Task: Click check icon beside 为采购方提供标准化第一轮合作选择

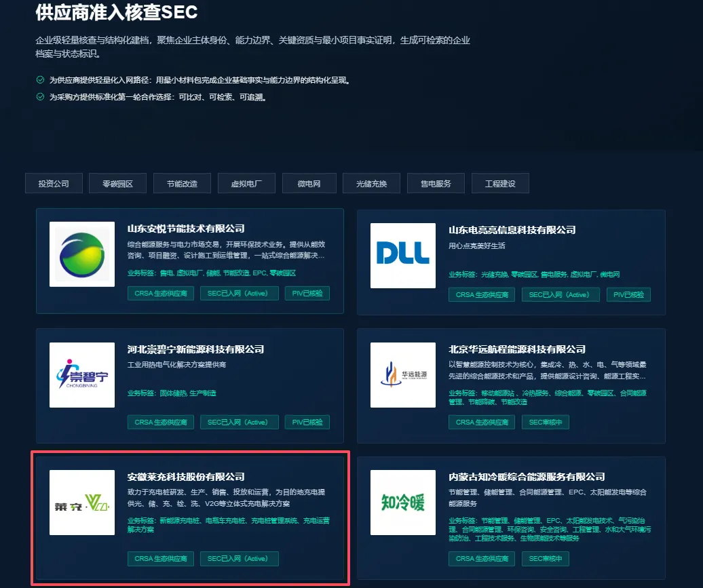Action: click(40, 97)
